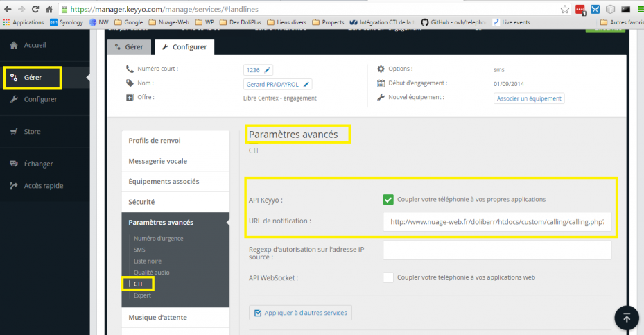Screen dimensions: 644x335
Task: Go forward with the browser forward arrow
Action: (x=21, y=9)
